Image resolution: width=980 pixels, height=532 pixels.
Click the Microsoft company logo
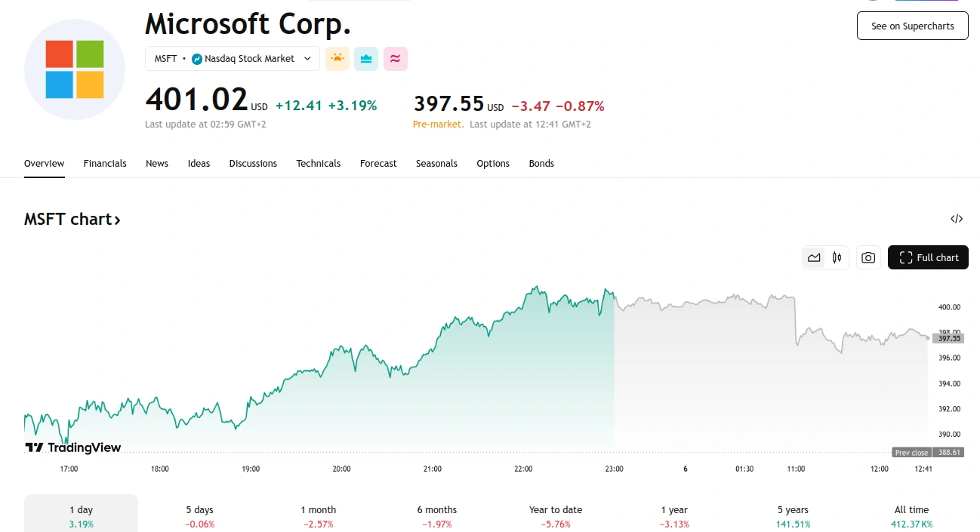point(74,69)
